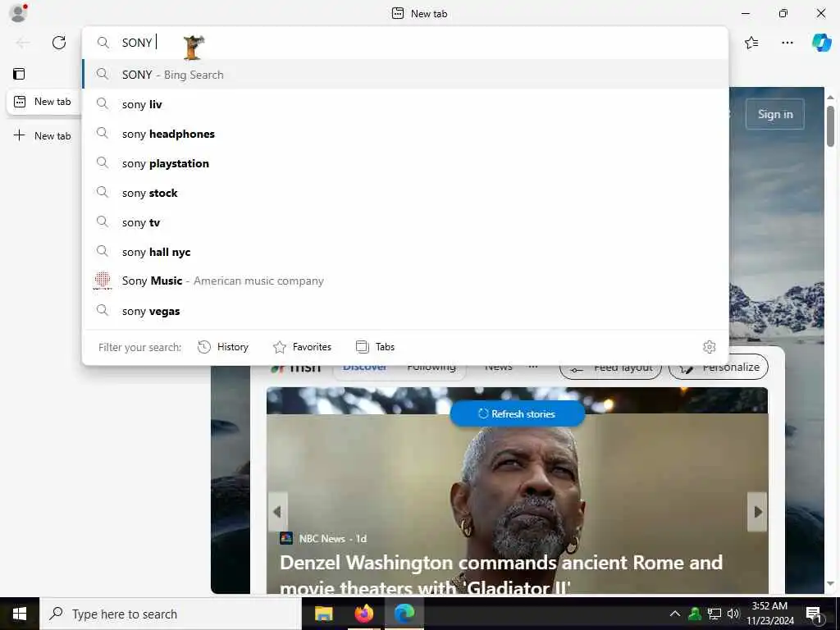Open the search suggestion settings gear
This screenshot has height=630, width=840.
click(709, 347)
